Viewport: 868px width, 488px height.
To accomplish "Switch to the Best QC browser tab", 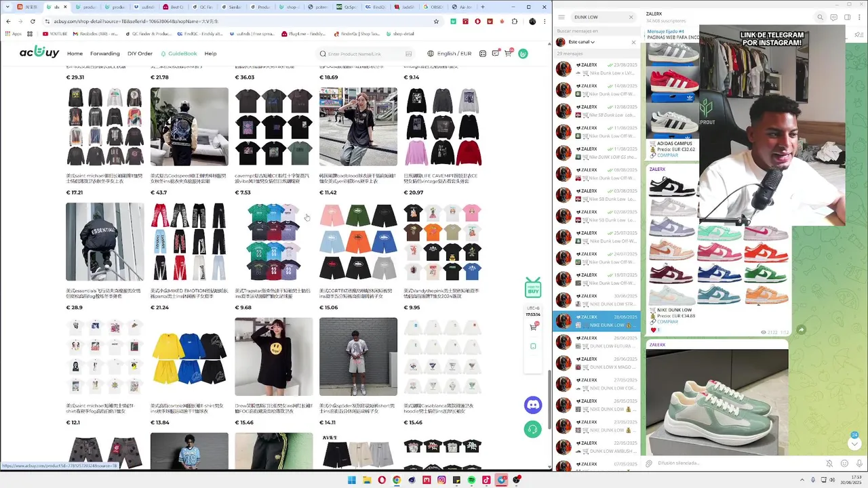I will (x=174, y=7).
